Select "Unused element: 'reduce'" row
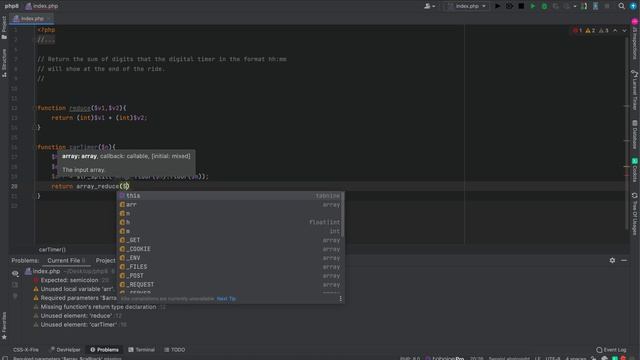This screenshot has width=640, height=360. point(78,316)
